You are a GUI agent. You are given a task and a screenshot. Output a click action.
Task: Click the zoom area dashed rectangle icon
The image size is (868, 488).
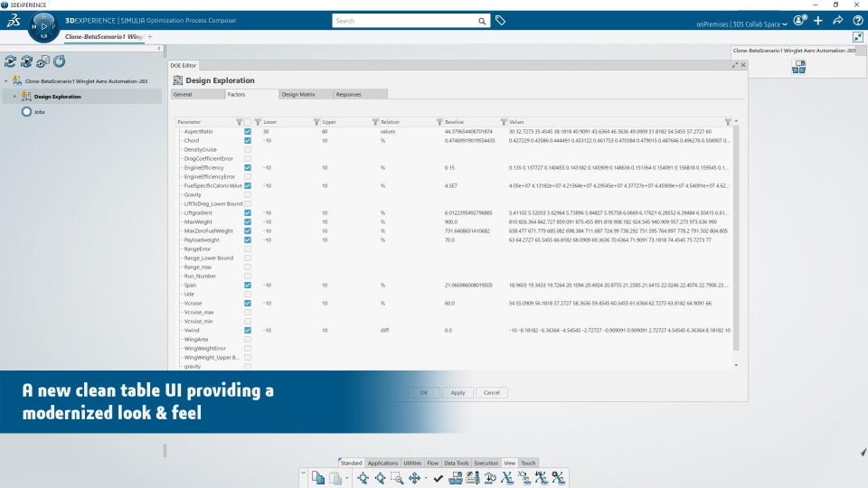pyautogui.click(x=397, y=478)
